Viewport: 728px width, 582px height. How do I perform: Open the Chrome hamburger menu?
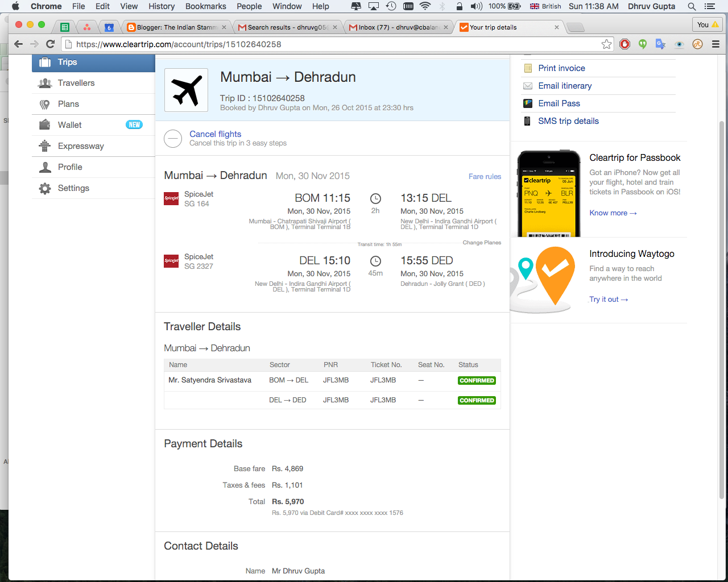coord(715,44)
